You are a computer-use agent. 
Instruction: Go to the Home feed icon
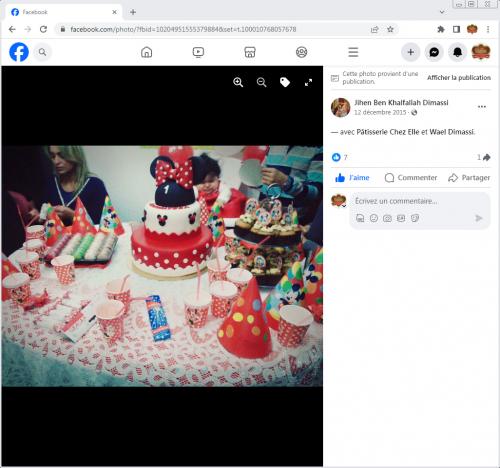[x=146, y=52]
